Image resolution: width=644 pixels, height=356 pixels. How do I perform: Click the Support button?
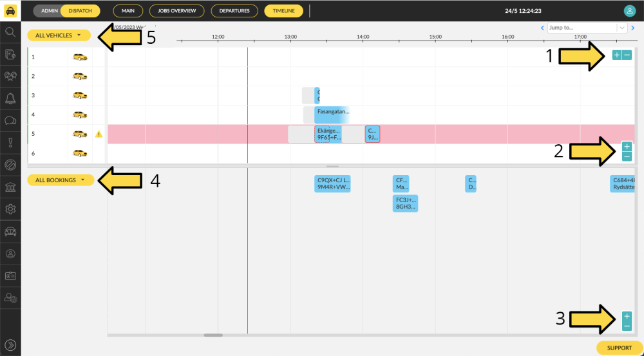pos(619,348)
